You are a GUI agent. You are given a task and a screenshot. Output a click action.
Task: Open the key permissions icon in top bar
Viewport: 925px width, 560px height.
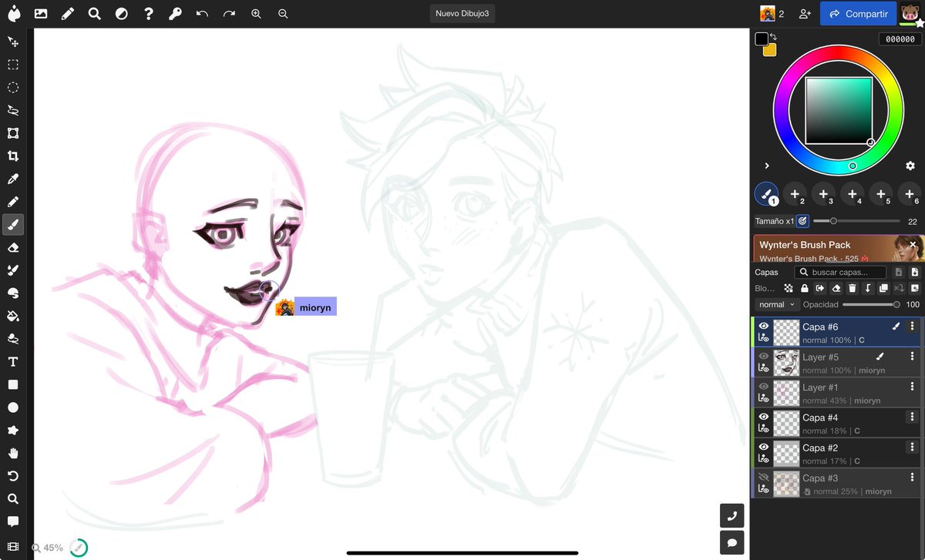coord(175,14)
